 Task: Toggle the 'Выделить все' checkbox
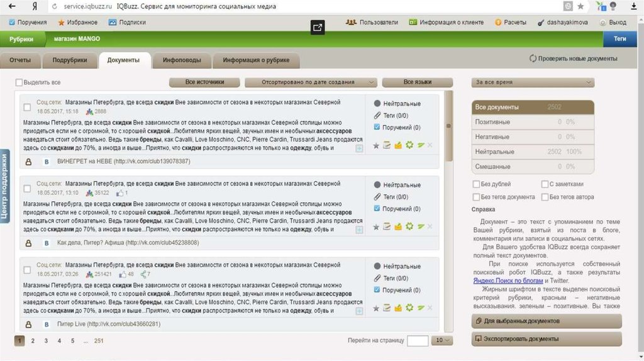point(19,82)
